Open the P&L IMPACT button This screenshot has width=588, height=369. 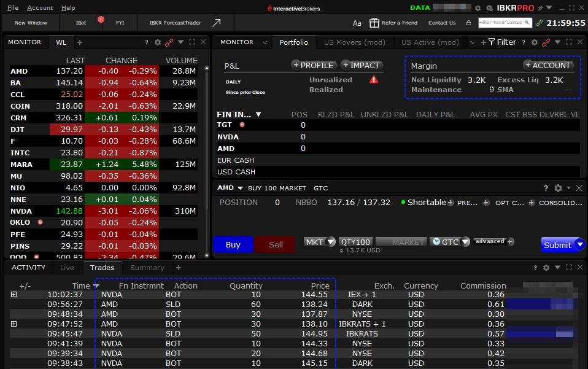click(x=362, y=65)
